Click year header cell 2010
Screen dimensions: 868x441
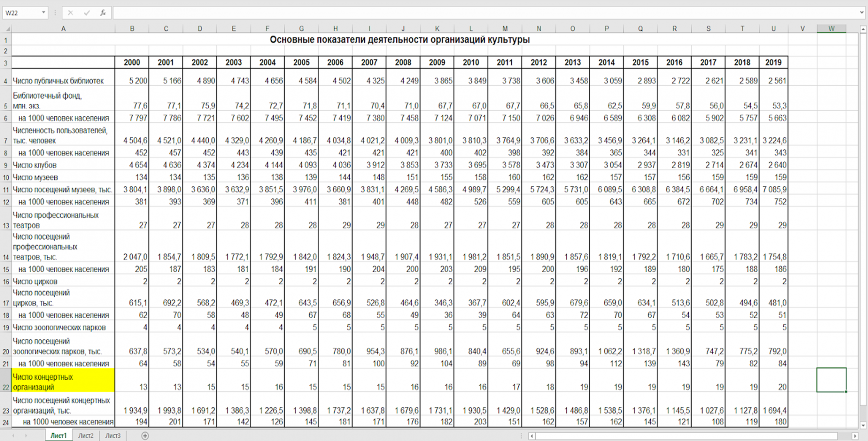click(471, 63)
